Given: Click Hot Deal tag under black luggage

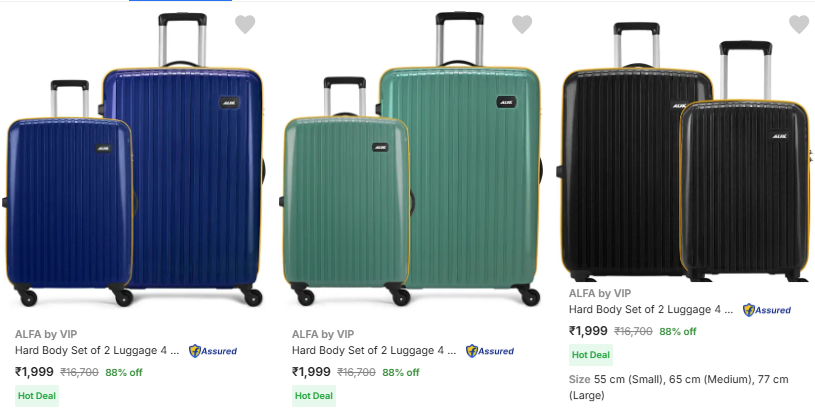Looking at the screenshot, I should pyautogui.click(x=591, y=355).
